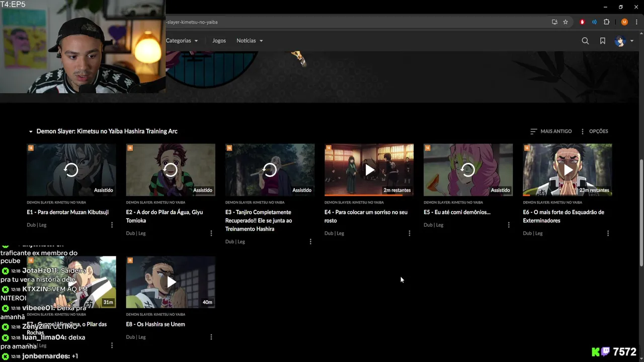The height and width of the screenshot is (362, 644).
Task: Open more options for episode E3
Action: (x=310, y=242)
